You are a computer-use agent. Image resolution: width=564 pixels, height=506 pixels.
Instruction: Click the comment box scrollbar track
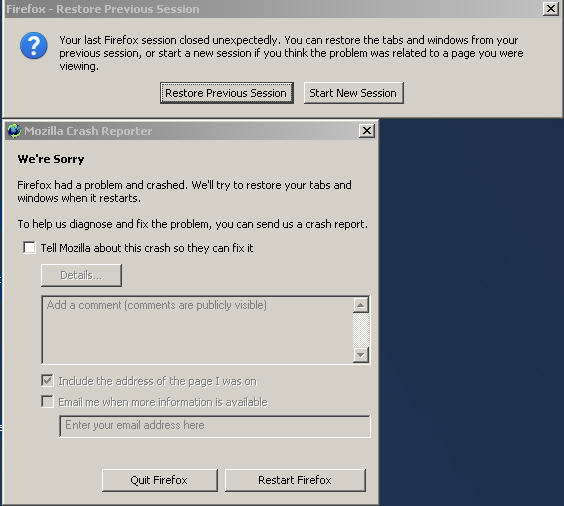pyautogui.click(x=360, y=330)
